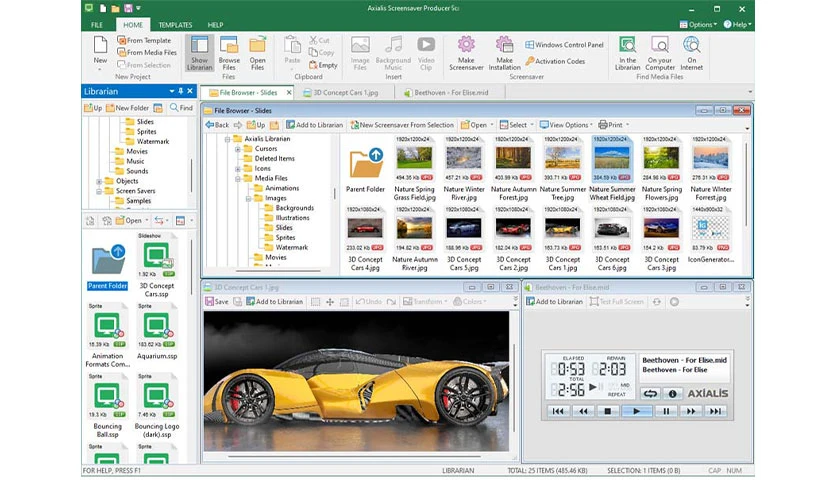Screen dimensions: 836x484
Task: Find media On Internet
Action: pyautogui.click(x=692, y=53)
